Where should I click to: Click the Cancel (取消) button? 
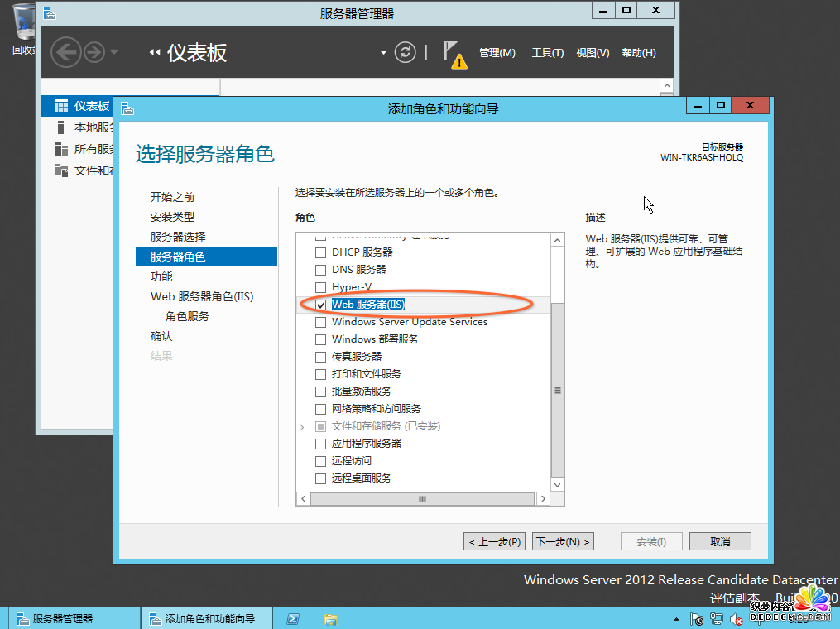point(720,541)
